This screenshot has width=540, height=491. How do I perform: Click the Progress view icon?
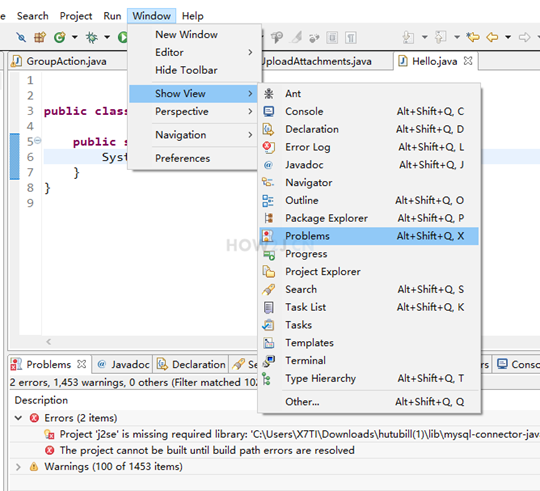269,255
